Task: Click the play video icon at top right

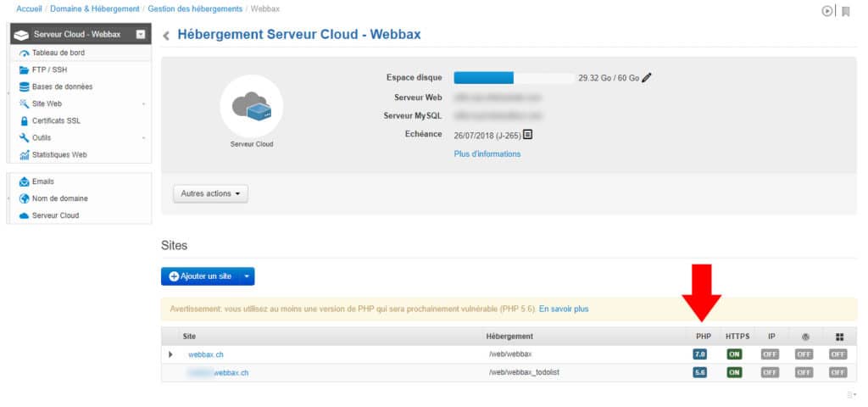Action: [x=827, y=11]
